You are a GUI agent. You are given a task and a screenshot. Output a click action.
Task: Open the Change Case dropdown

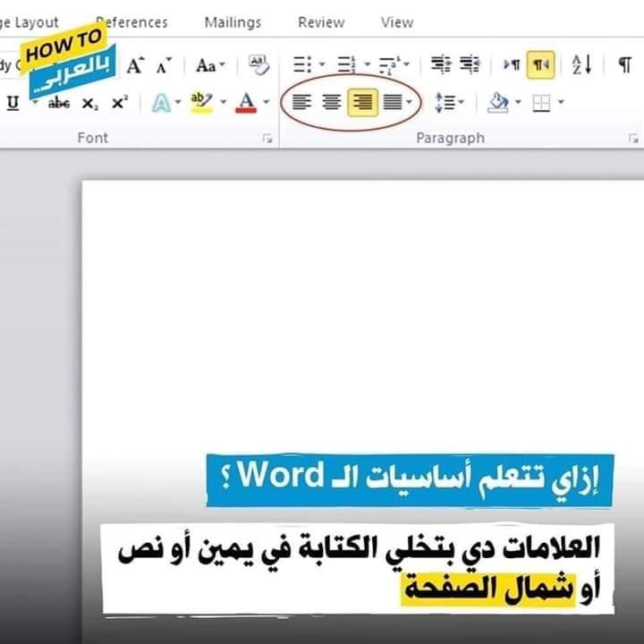(x=211, y=65)
